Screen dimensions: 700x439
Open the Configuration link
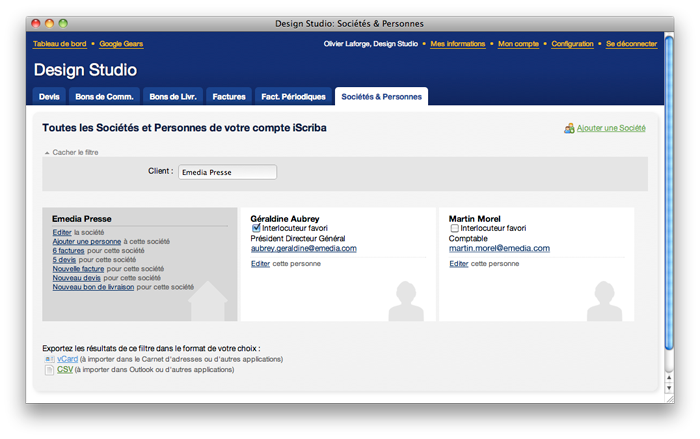coord(572,44)
